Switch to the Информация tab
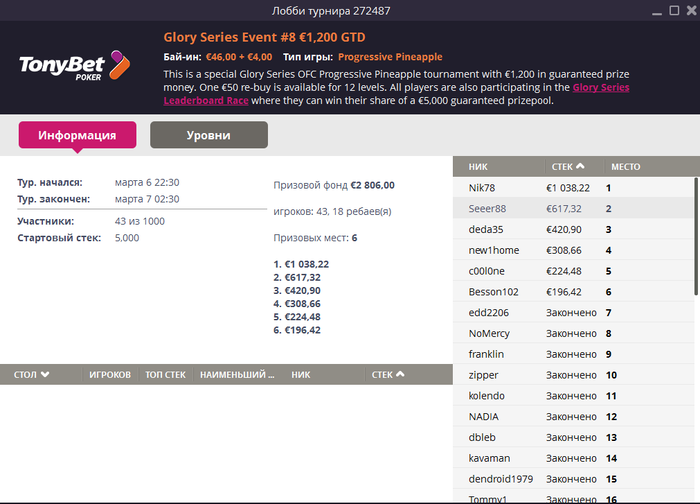Viewport: 700px width, 504px height. 77,135
